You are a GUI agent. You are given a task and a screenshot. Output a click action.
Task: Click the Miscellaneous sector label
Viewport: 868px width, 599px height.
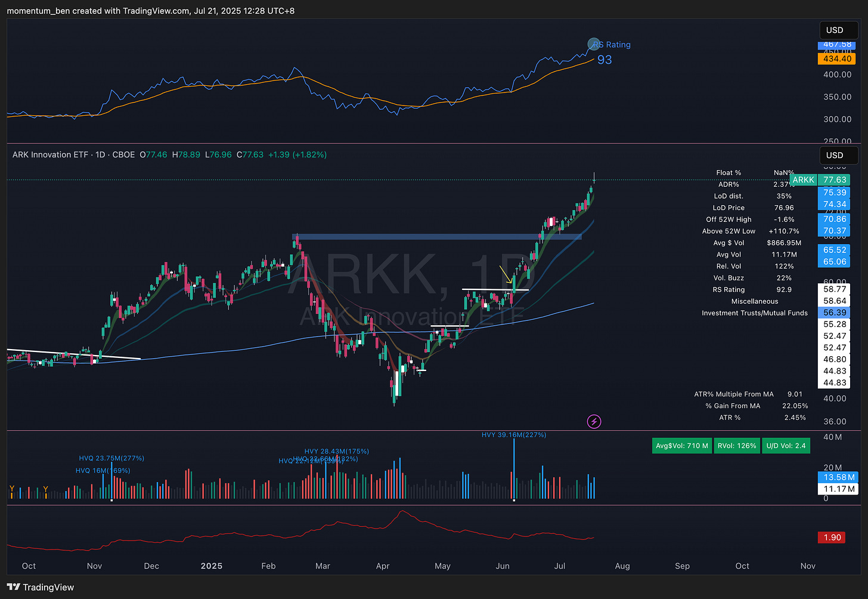pos(755,301)
